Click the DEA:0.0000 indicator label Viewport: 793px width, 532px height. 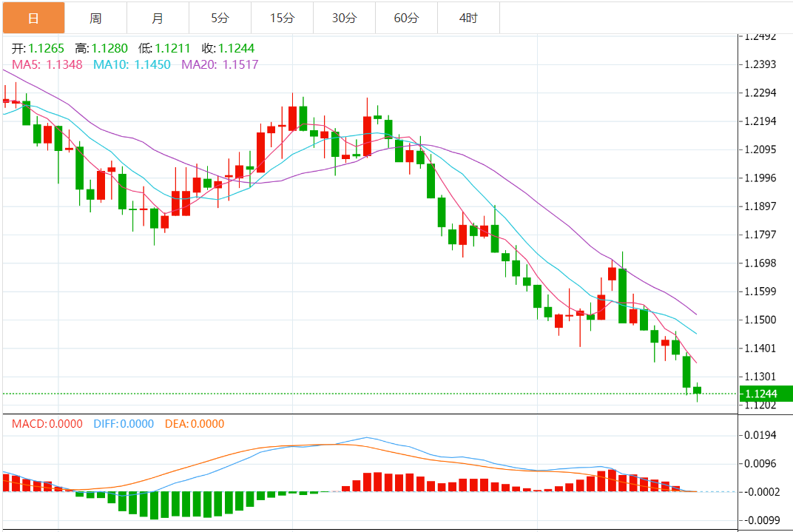195,424
